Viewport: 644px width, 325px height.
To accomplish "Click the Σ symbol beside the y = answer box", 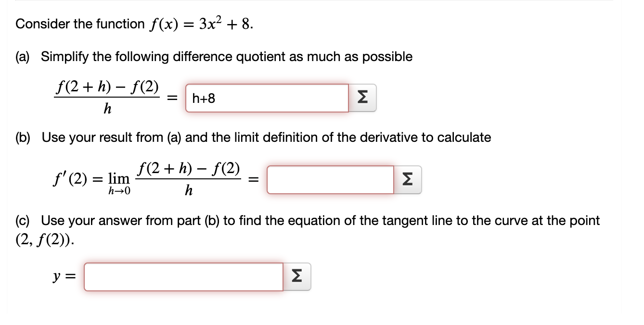I will (297, 275).
